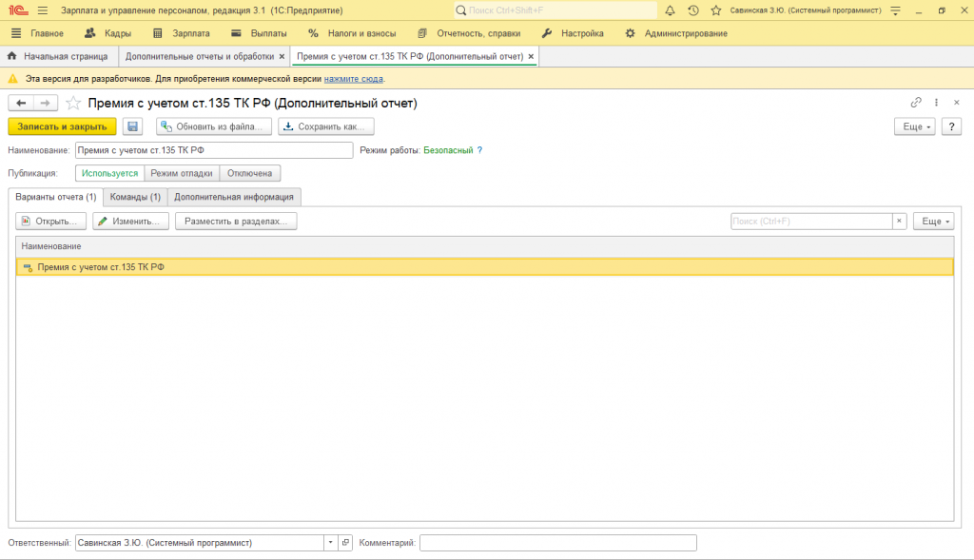
Task: Go to Начальная страница home tab
Action: click(59, 56)
